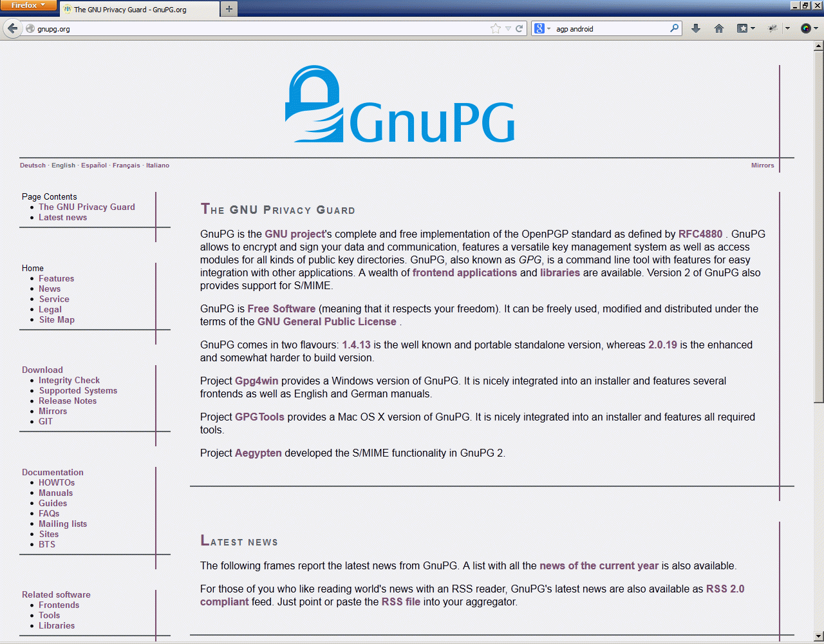824x644 pixels.
Task: Open the Release Notes link
Action: tap(68, 401)
